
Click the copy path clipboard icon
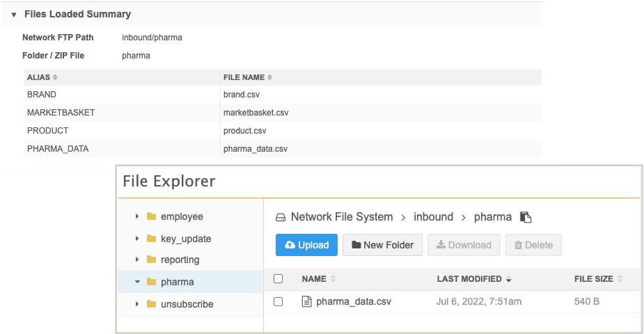pyautogui.click(x=526, y=217)
